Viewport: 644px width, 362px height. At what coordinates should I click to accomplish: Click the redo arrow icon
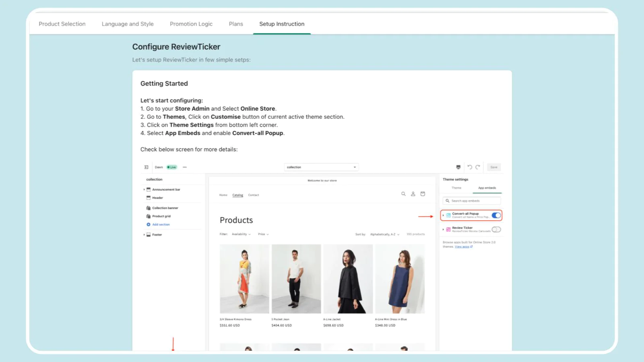478,167
